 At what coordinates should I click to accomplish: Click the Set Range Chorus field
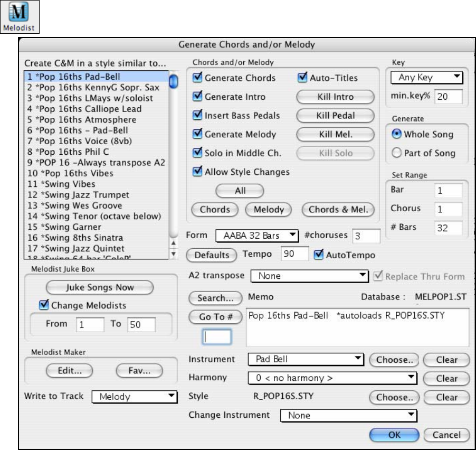(x=449, y=209)
